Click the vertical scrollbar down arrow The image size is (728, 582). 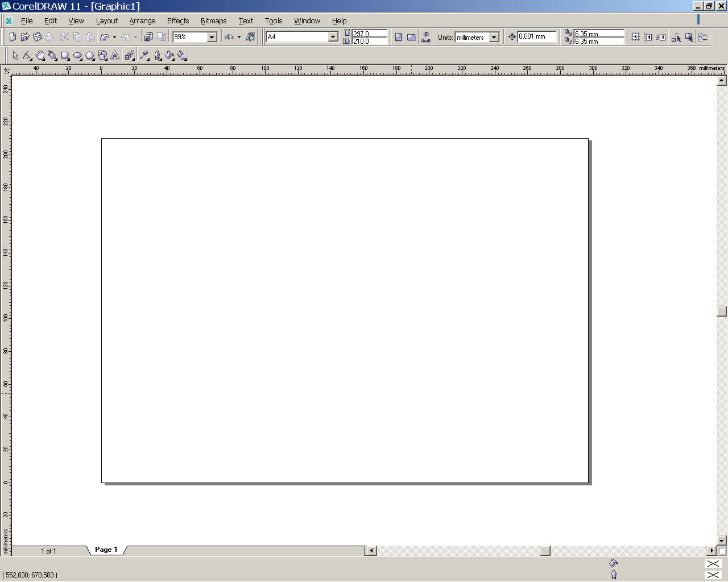tap(722, 541)
